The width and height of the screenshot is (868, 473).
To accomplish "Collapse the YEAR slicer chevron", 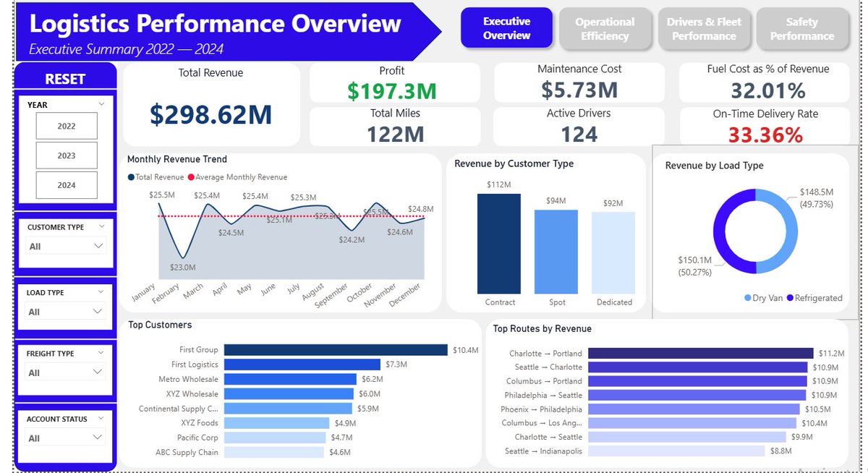I will pyautogui.click(x=102, y=104).
